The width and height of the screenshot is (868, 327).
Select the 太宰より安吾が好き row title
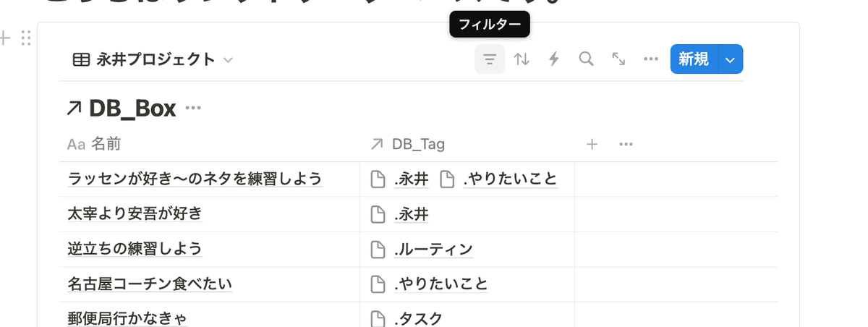135,214
